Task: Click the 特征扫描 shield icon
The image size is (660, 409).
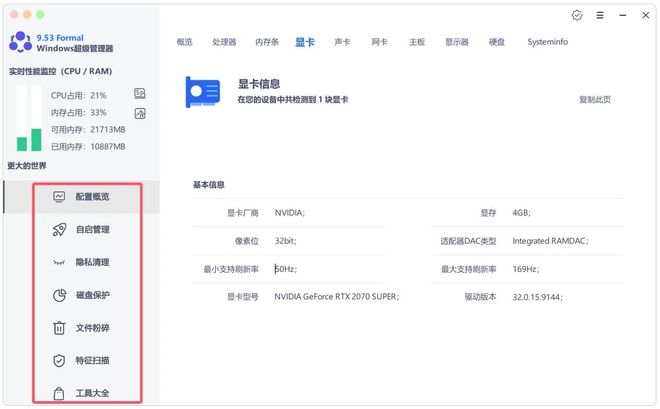Action: 59,361
